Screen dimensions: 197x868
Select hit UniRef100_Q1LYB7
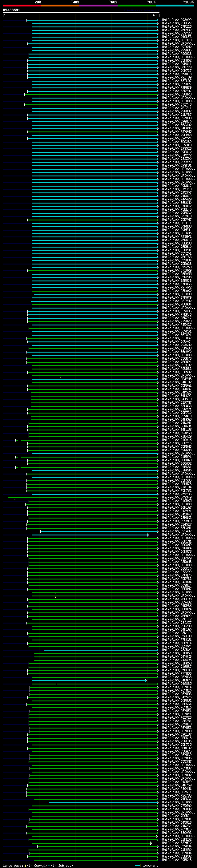[x=177, y=115]
